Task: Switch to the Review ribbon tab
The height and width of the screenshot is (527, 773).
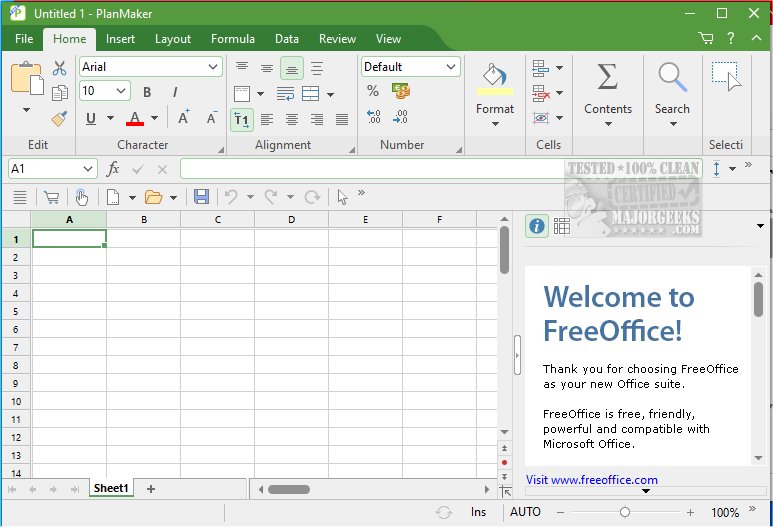Action: [x=337, y=39]
